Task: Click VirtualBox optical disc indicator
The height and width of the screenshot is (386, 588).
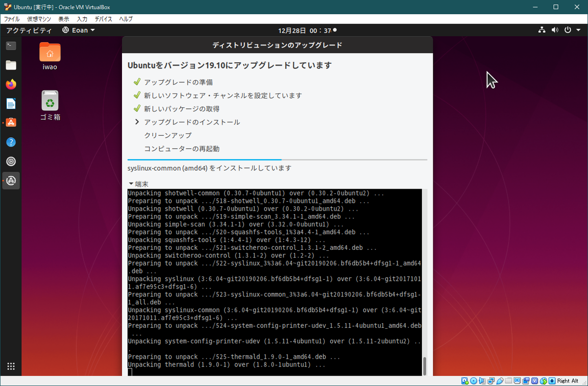Action: (473, 381)
